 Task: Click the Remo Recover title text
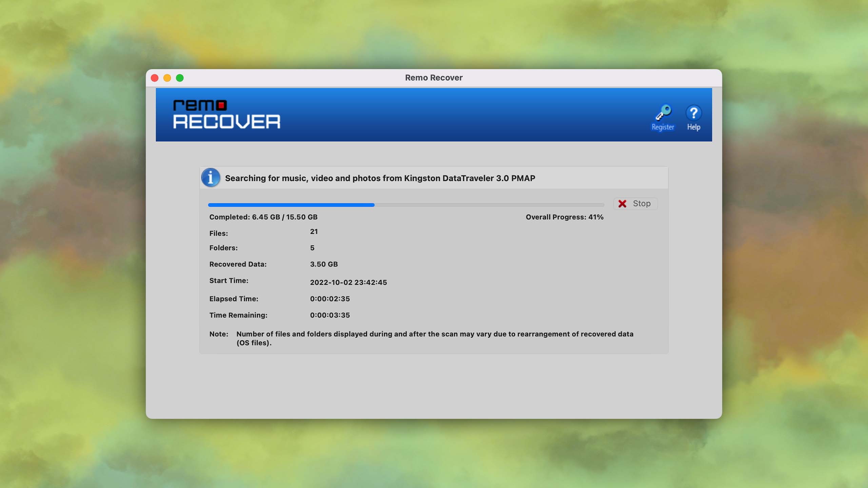coord(434,78)
